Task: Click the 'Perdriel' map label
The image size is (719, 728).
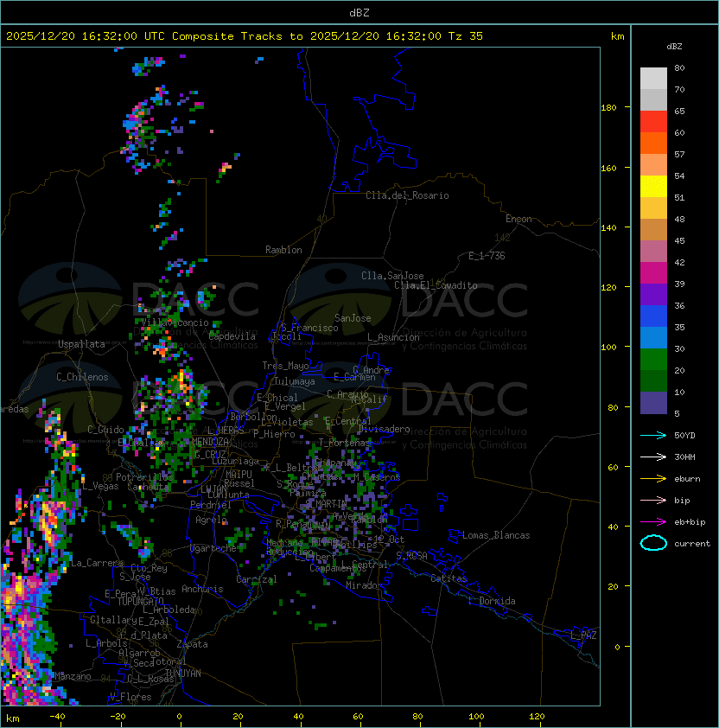Action: click(211, 505)
